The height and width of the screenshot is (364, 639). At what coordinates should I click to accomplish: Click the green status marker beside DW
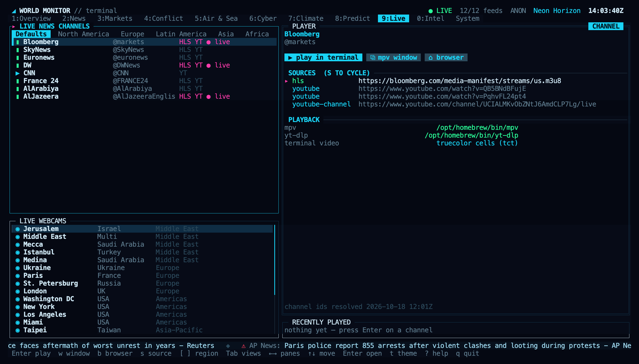[x=18, y=65]
